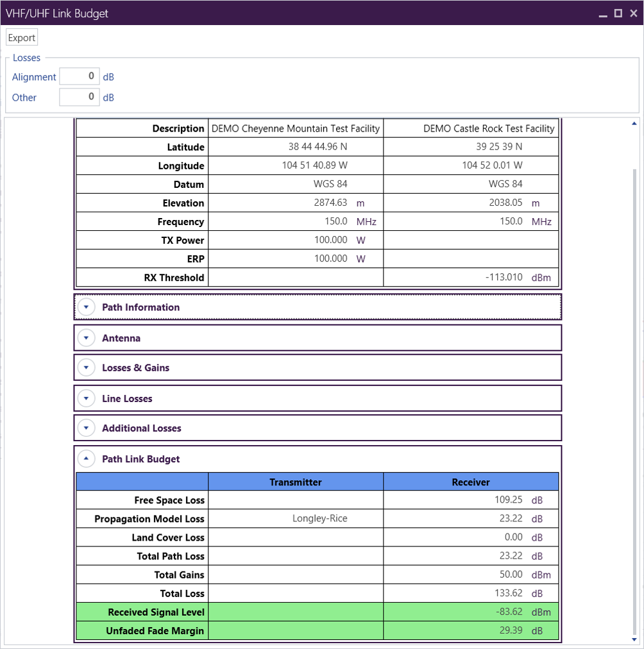The height and width of the screenshot is (649, 644).
Task: Click the DEMO Cheyenne Mountain Test Facility cell
Action: pyautogui.click(x=296, y=128)
